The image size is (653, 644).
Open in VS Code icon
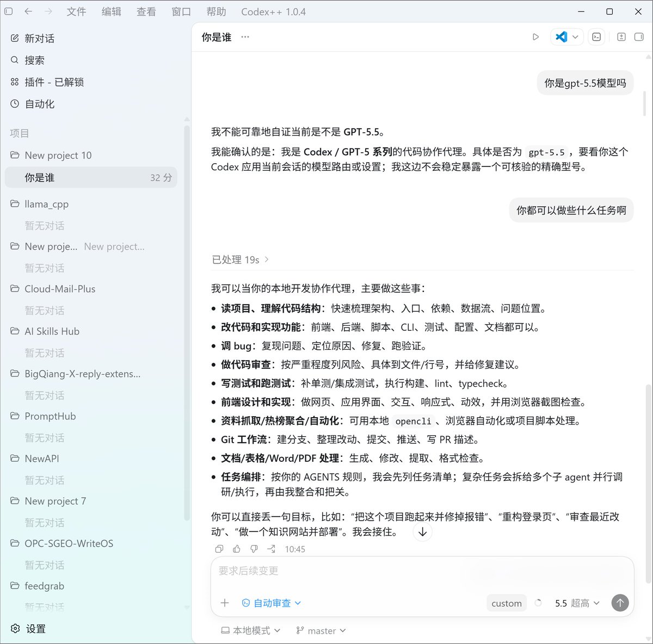[561, 37]
